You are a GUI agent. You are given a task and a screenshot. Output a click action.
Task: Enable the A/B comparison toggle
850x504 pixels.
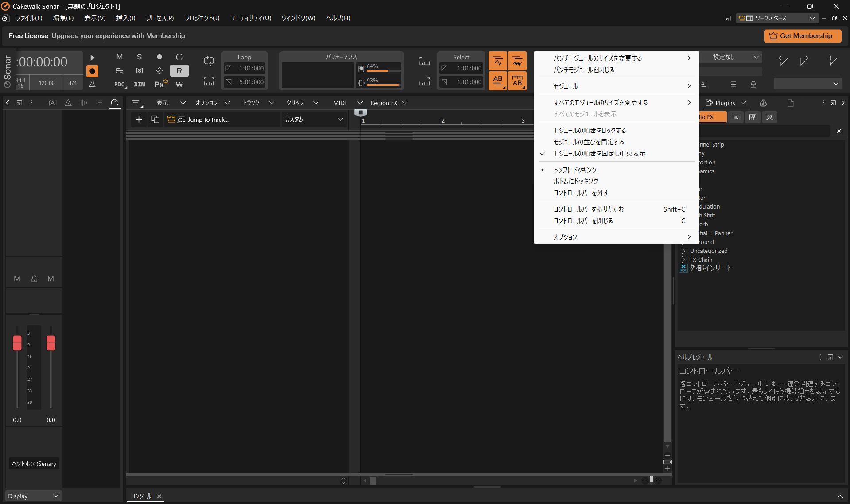pyautogui.click(x=497, y=81)
